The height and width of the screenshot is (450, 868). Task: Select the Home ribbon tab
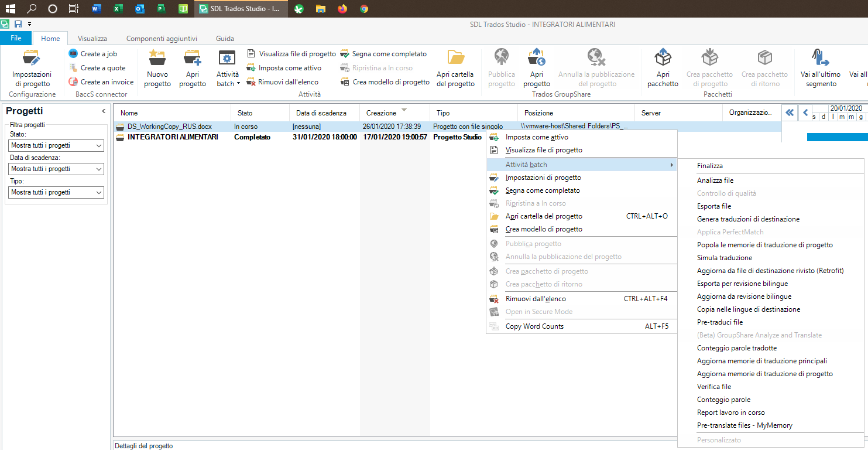[50, 39]
